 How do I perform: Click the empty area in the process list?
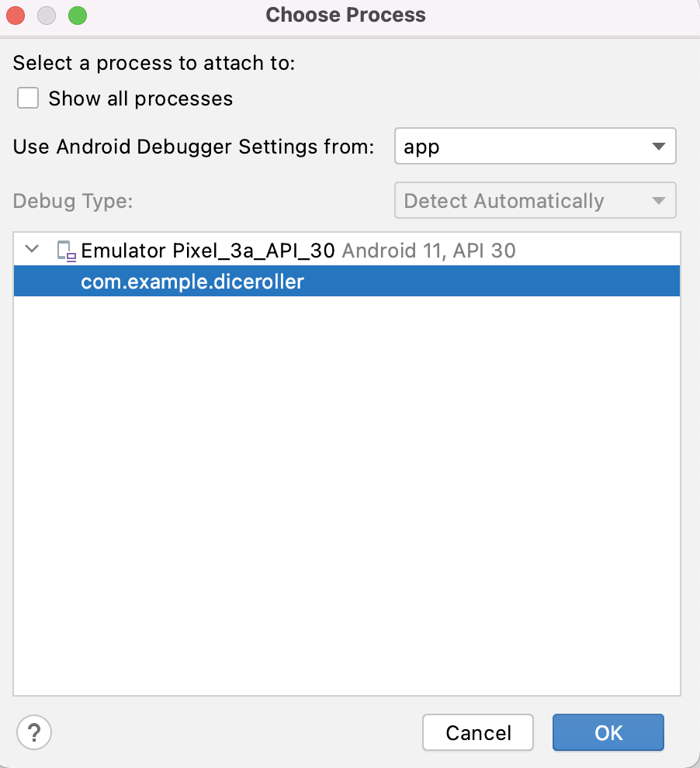[346, 496]
